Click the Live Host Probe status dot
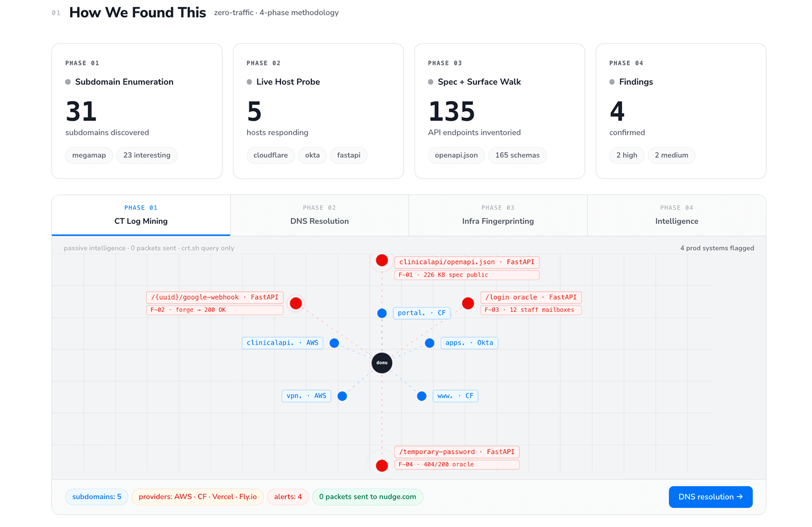The height and width of the screenshot is (527, 812). 249,82
